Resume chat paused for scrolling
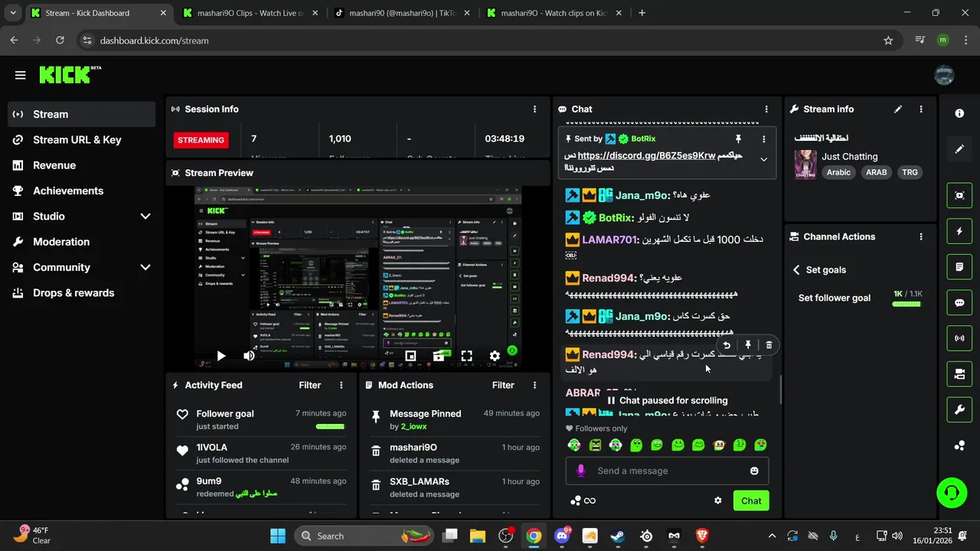This screenshot has width=980, height=551. pyautogui.click(x=668, y=400)
